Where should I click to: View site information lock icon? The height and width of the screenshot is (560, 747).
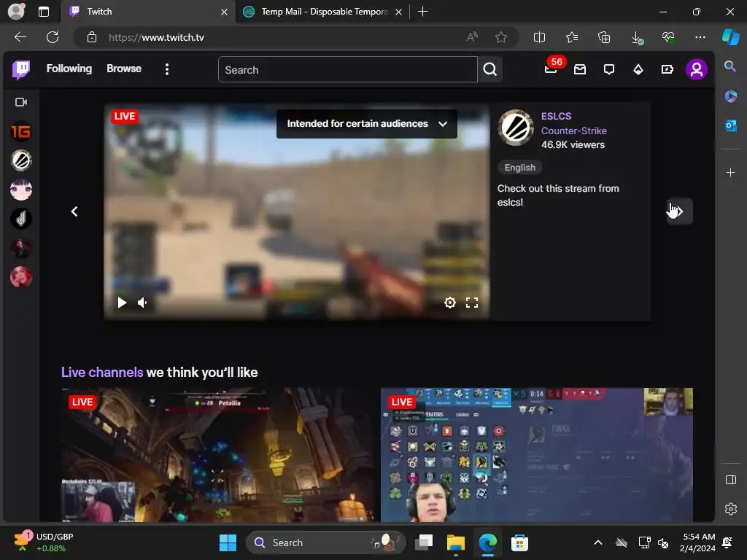[x=92, y=37]
